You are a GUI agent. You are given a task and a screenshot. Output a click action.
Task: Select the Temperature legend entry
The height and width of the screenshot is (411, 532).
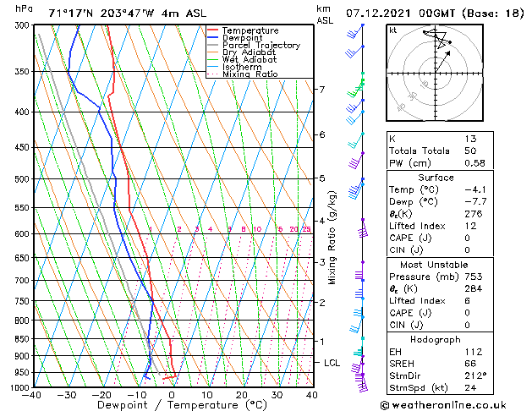coord(250,30)
